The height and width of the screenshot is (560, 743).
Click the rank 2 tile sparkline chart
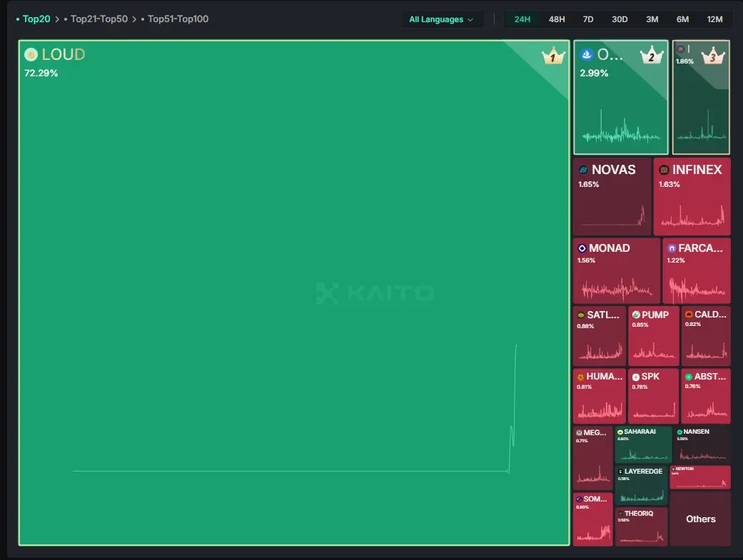coord(621,128)
